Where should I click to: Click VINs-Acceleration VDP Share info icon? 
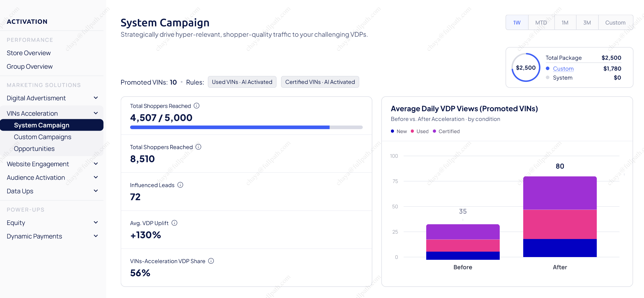point(211,261)
